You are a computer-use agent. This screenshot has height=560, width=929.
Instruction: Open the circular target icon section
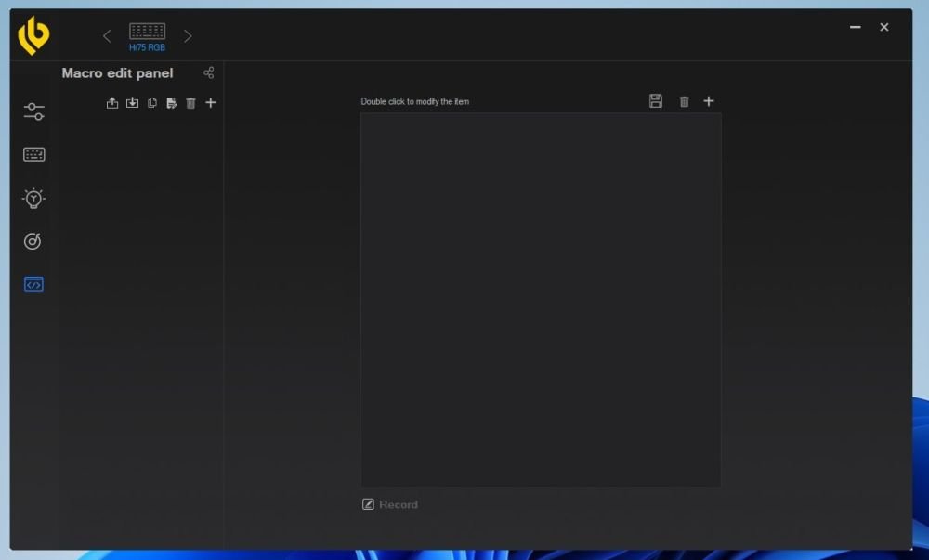[33, 241]
